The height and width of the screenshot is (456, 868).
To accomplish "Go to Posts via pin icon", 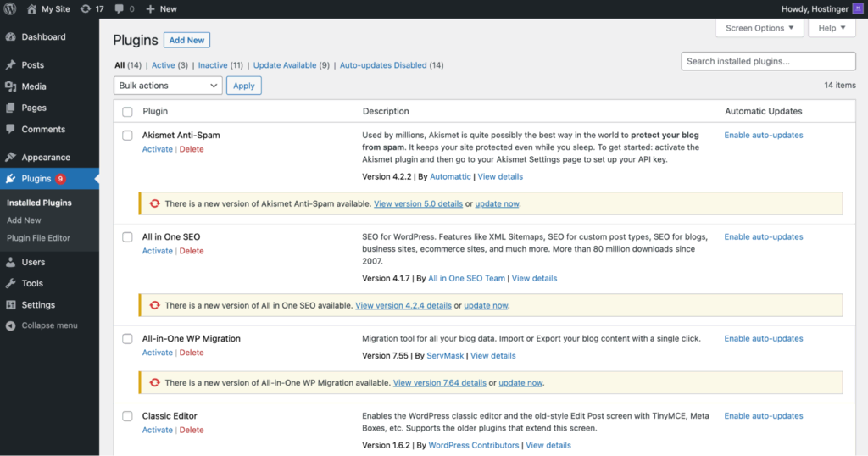I will 10,65.
